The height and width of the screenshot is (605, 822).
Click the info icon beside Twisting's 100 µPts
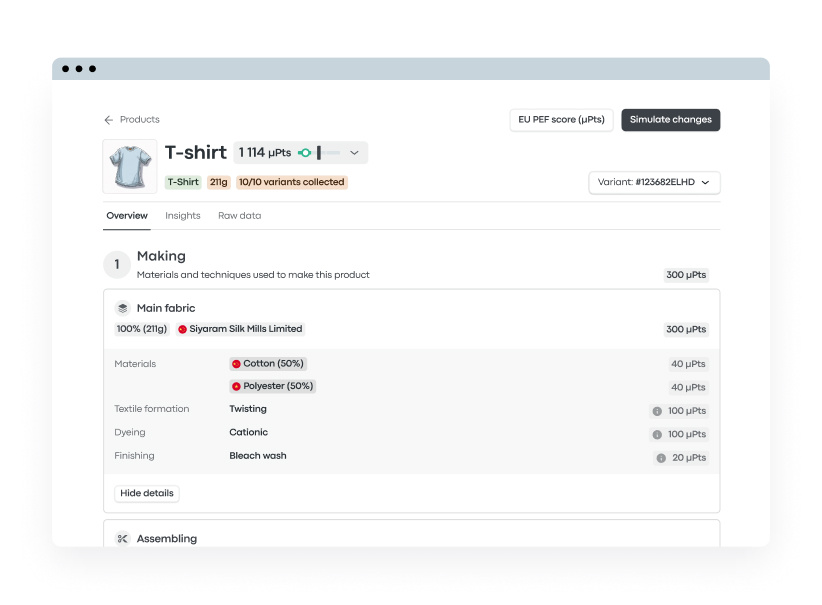[x=657, y=411]
